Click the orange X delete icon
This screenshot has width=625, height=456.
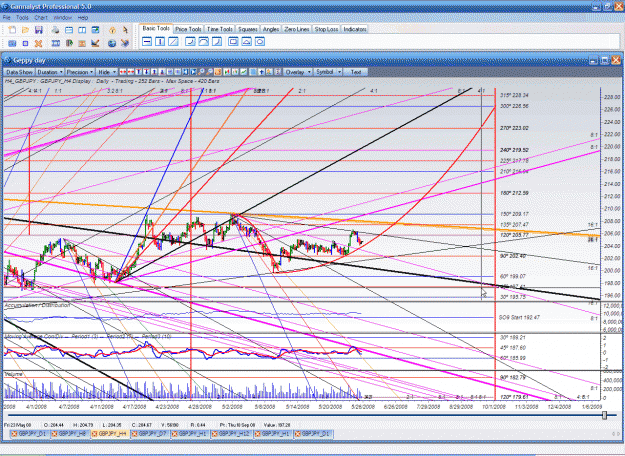(39, 43)
